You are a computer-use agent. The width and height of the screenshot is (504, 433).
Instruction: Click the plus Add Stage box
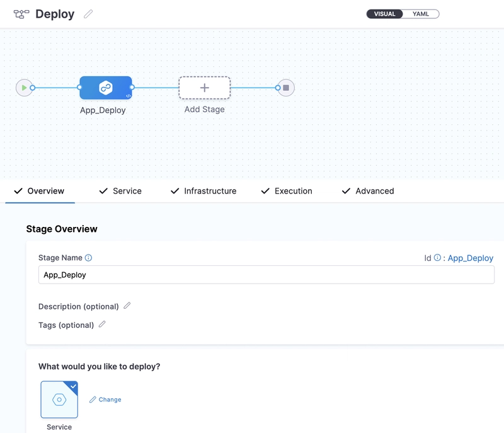(x=204, y=88)
